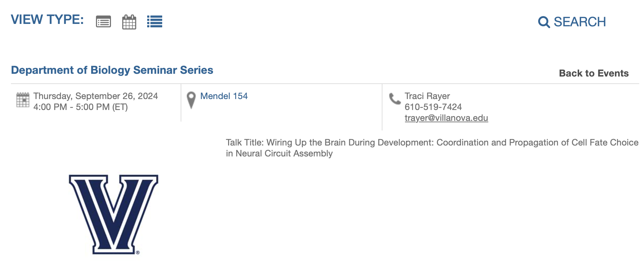Switch to the bulleted list view icon

(x=155, y=22)
